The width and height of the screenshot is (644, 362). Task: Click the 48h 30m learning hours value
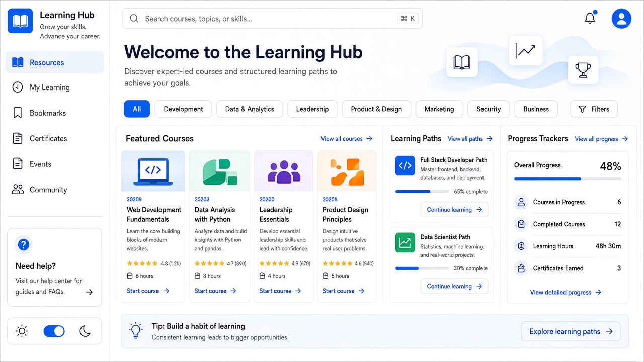pos(608,246)
